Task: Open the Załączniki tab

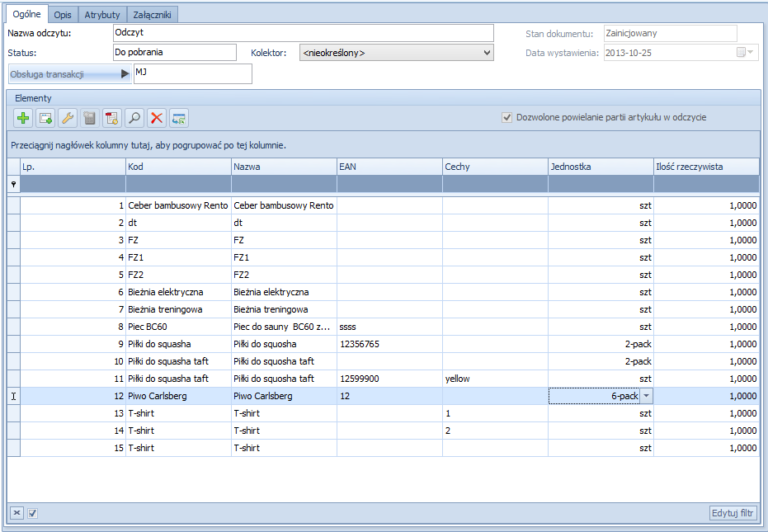Action: pos(153,15)
